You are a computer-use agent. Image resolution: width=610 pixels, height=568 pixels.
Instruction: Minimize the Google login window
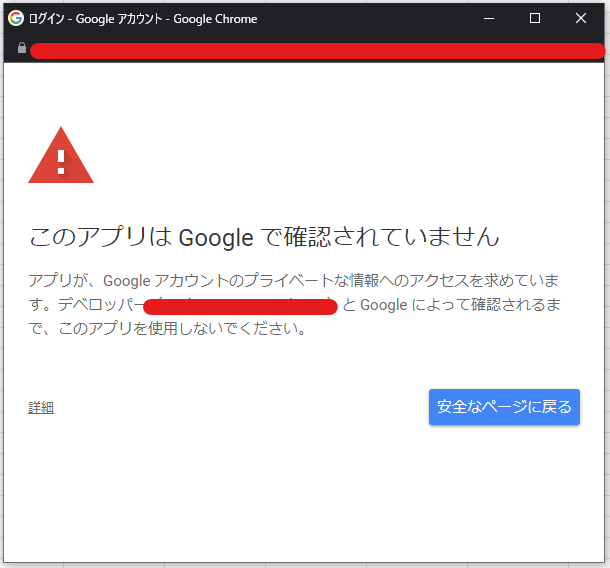tap(489, 18)
